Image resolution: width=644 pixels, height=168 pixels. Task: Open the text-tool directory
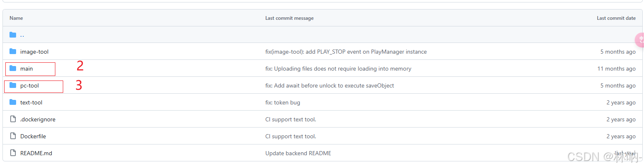pyautogui.click(x=31, y=102)
